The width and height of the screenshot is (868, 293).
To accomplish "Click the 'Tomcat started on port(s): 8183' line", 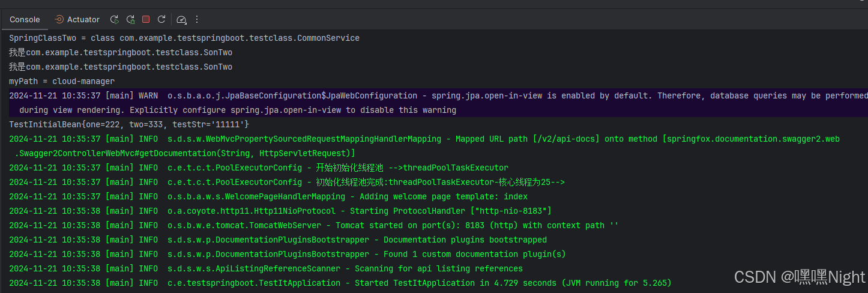I will [x=314, y=225].
